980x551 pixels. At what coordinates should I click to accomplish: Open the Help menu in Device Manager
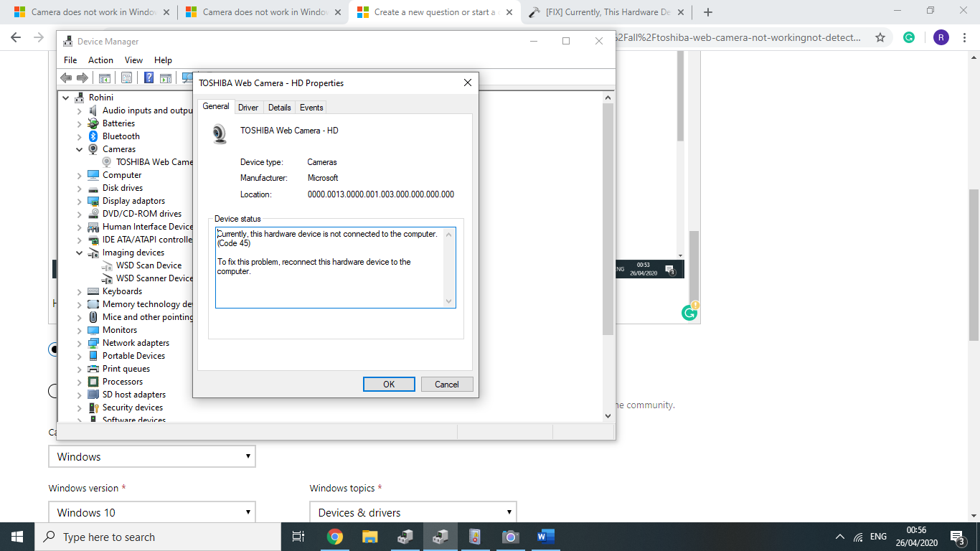click(x=163, y=60)
